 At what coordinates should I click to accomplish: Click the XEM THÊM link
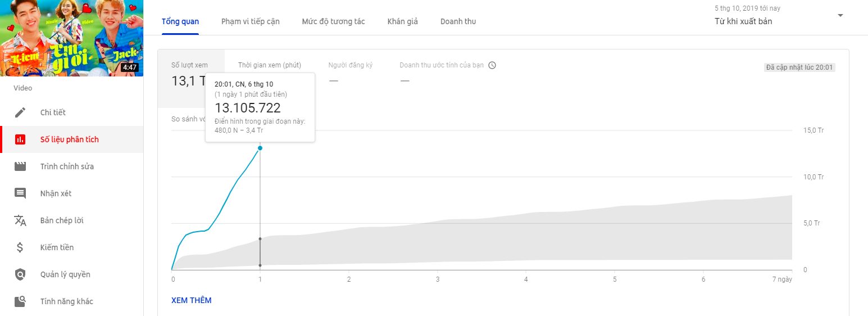click(x=192, y=300)
